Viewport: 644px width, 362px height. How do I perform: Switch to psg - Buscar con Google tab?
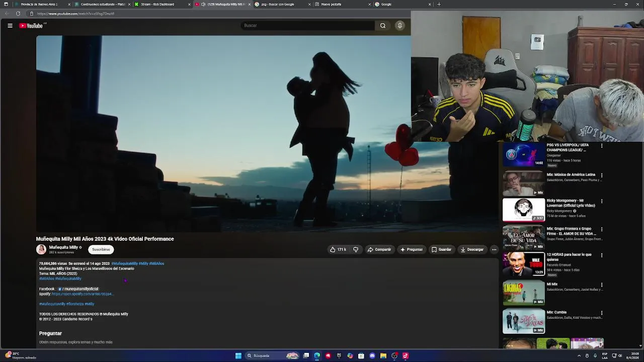coord(282,4)
